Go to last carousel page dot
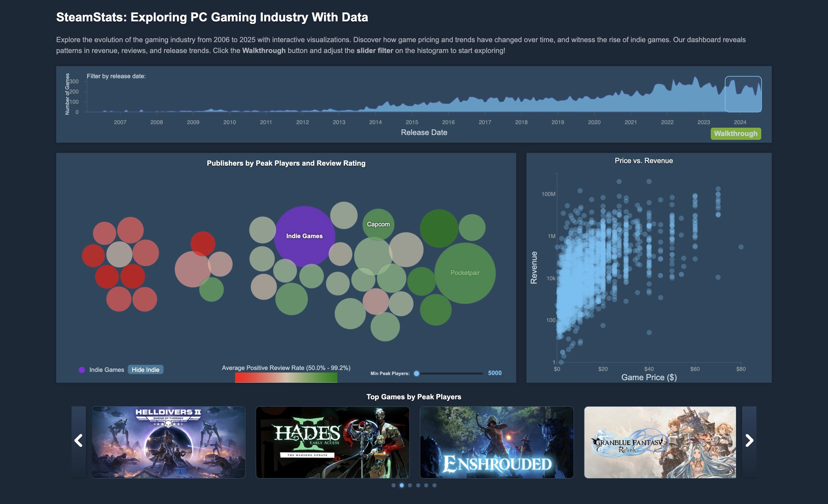Image resolution: width=828 pixels, height=504 pixels. pyautogui.click(x=434, y=485)
